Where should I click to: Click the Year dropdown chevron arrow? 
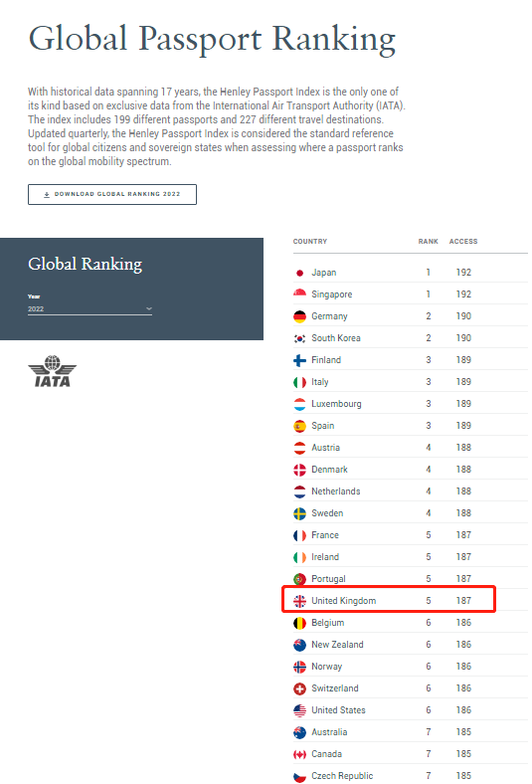(x=149, y=308)
